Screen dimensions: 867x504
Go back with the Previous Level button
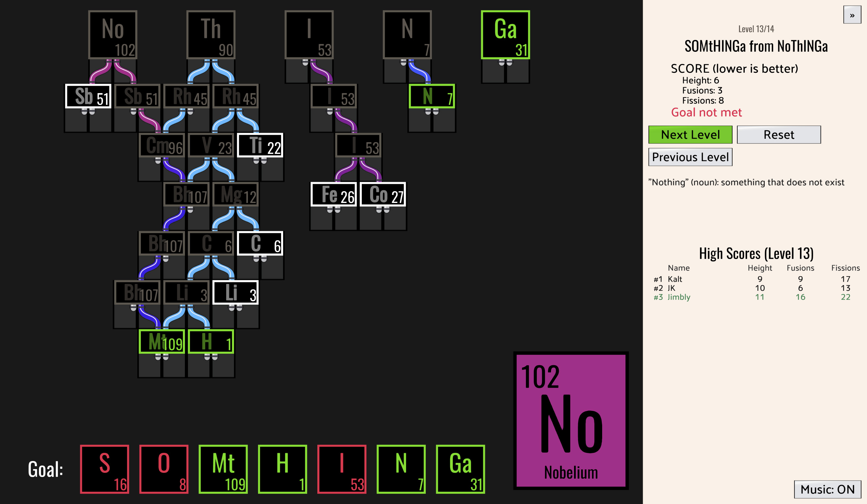pyautogui.click(x=690, y=157)
